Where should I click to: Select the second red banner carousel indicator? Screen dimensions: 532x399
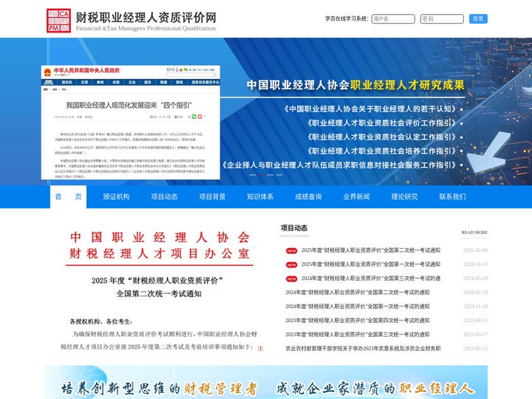pyautogui.click(x=262, y=174)
